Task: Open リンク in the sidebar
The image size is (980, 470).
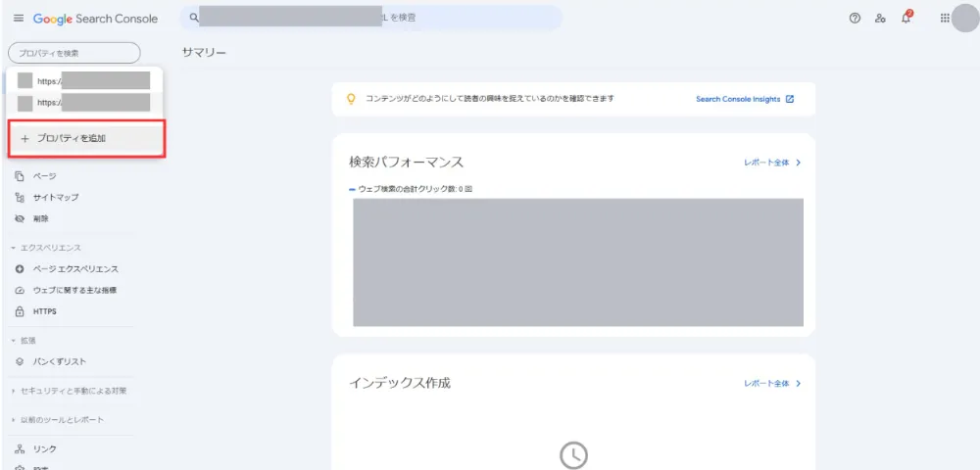Action: [x=44, y=448]
